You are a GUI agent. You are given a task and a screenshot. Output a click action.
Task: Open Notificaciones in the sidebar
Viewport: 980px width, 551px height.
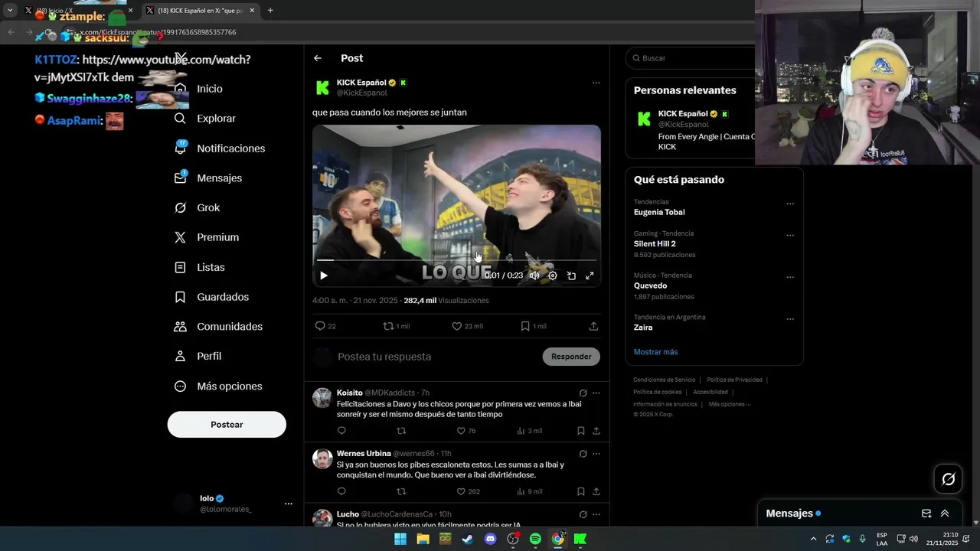tap(219, 148)
